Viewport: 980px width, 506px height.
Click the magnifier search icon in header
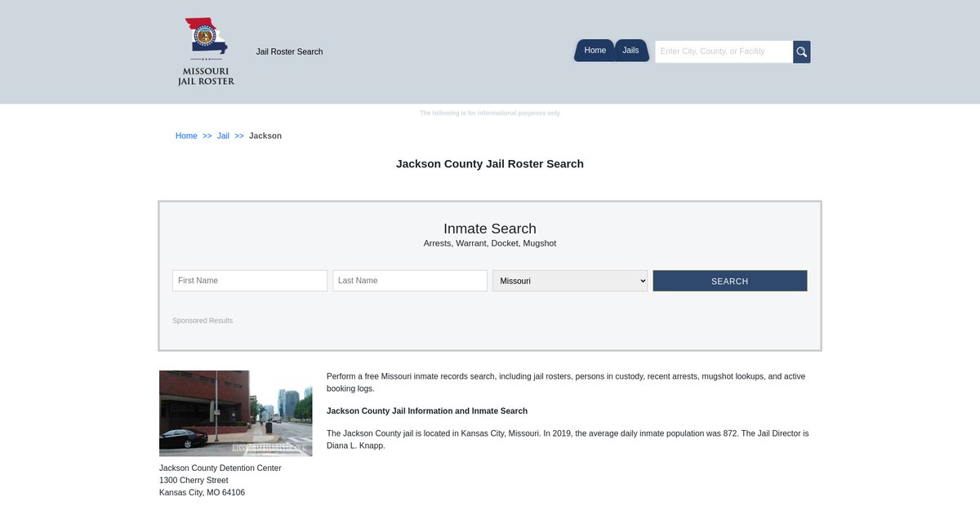click(x=802, y=52)
